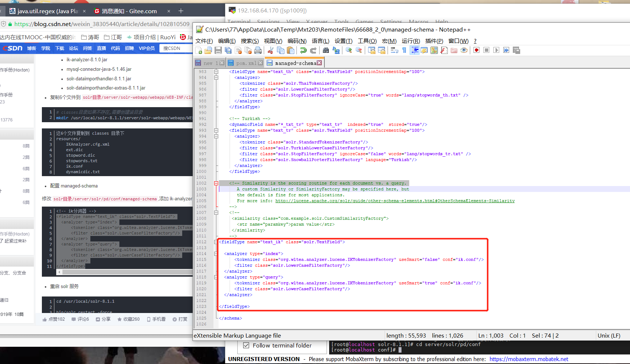
Task: Toggle Word Wrap in Notepad++ toolbar
Action: click(395, 50)
